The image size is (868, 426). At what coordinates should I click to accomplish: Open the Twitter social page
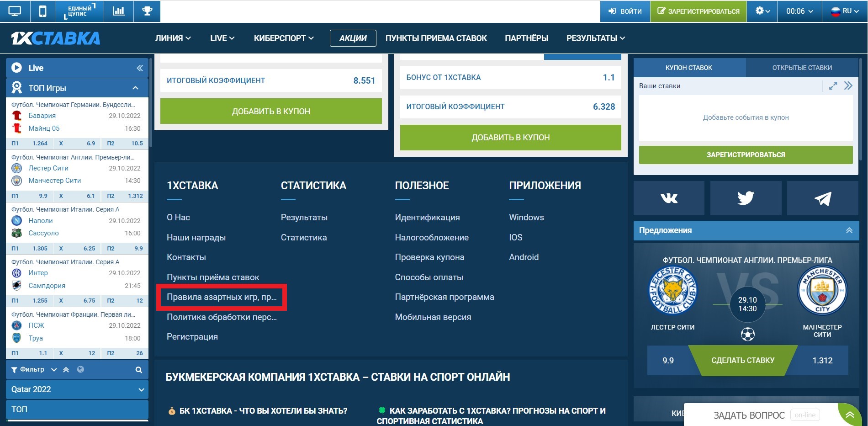pos(746,198)
